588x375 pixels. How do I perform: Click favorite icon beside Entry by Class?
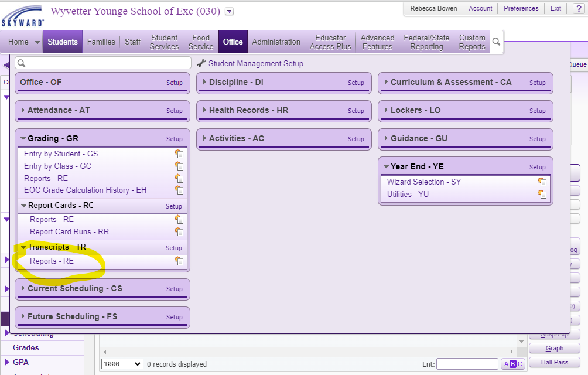point(179,166)
